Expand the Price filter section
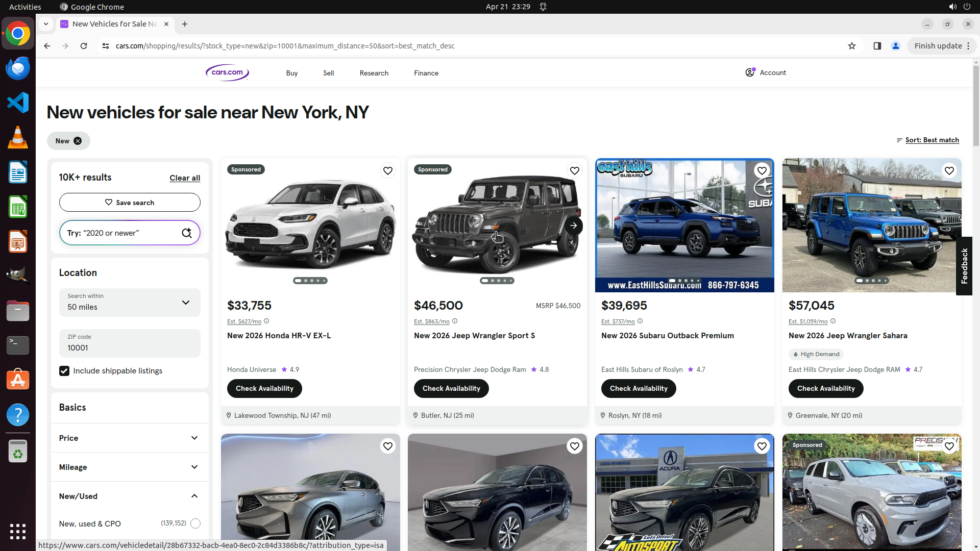 pos(130,438)
